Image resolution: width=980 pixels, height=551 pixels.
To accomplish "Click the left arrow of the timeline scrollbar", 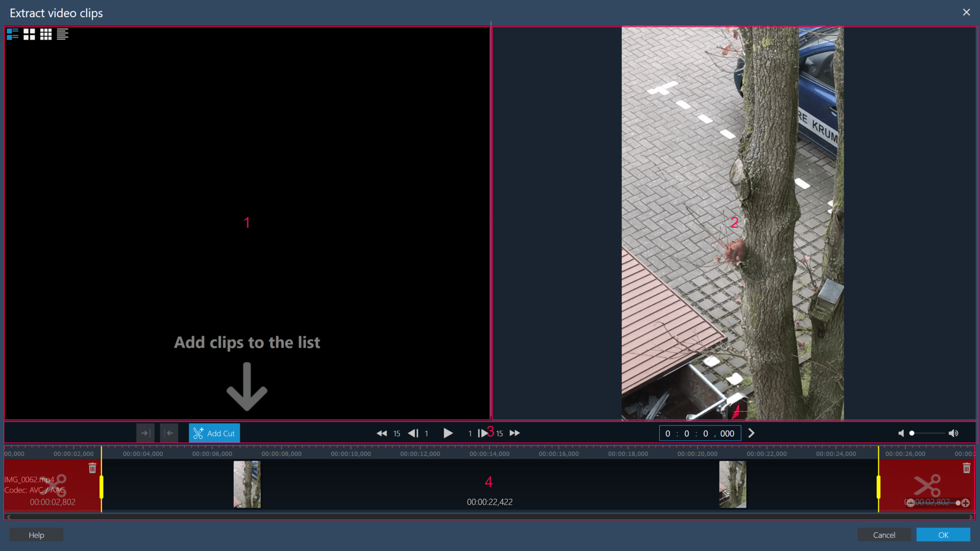I will click(9, 517).
